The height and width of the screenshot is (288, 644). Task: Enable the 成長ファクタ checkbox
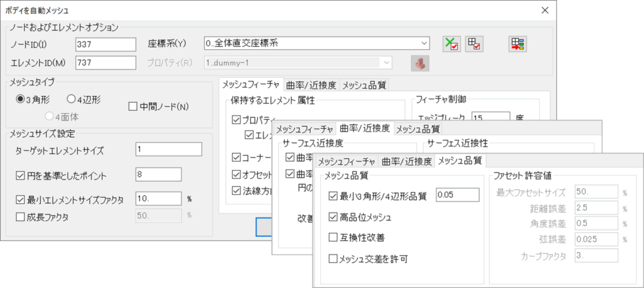[x=20, y=216]
